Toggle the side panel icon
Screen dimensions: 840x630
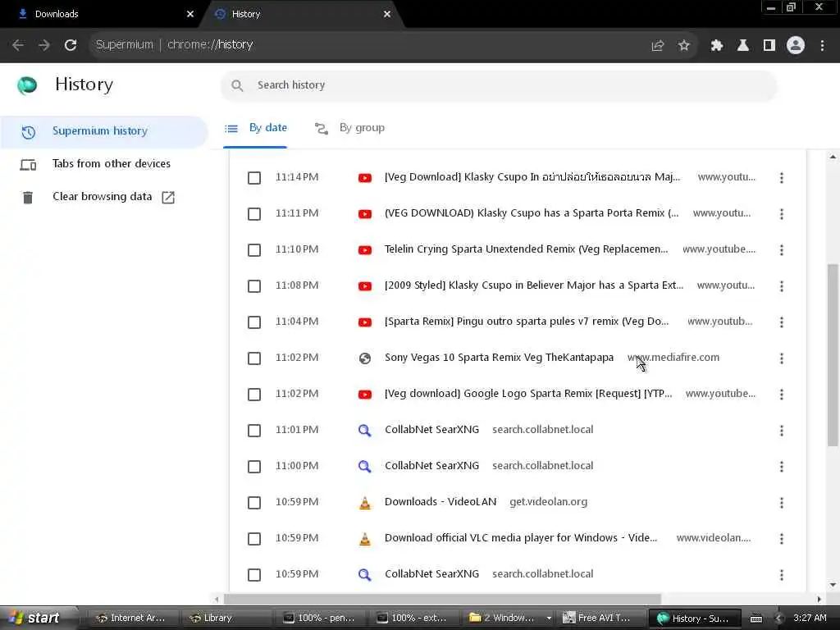click(769, 46)
